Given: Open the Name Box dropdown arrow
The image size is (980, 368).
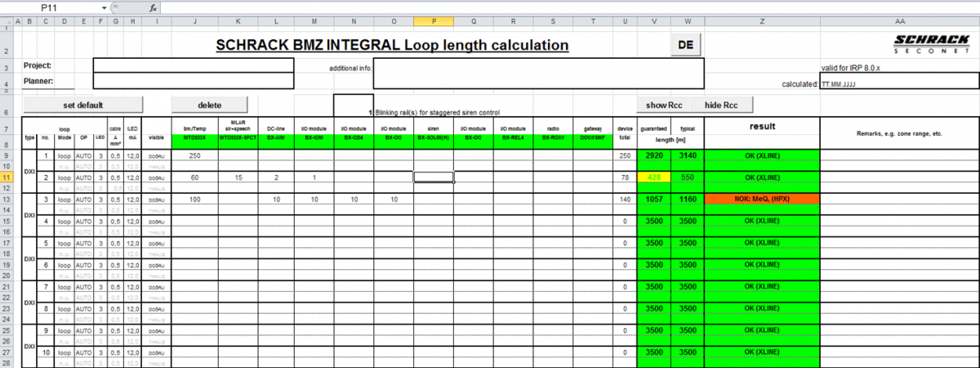Looking at the screenshot, I should (x=105, y=7).
